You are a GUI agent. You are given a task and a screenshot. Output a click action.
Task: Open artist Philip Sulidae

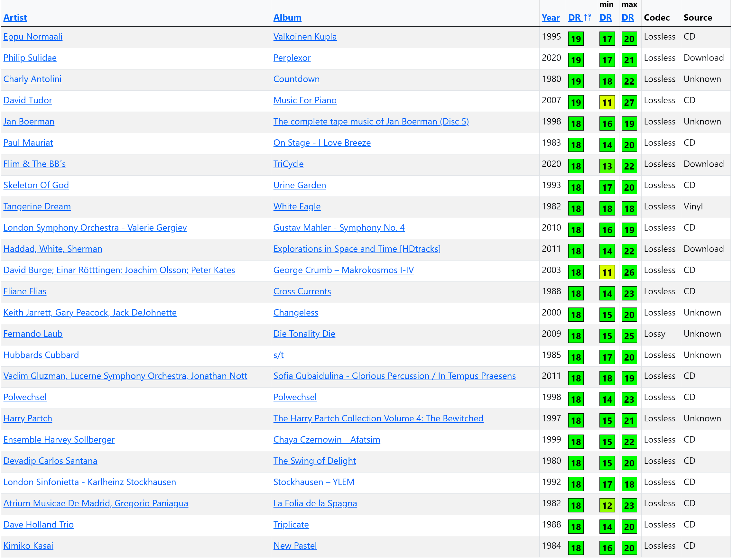click(x=30, y=58)
